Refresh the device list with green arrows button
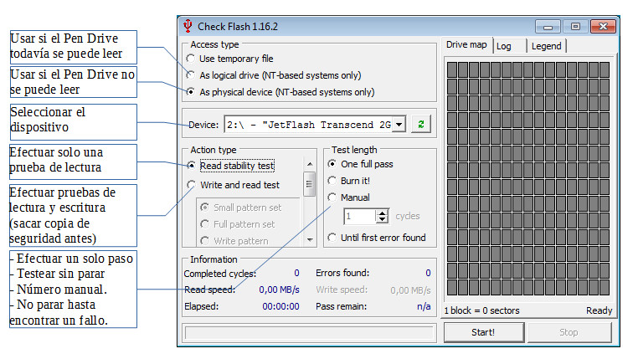Viewport: 633px width, 364px height. (421, 125)
